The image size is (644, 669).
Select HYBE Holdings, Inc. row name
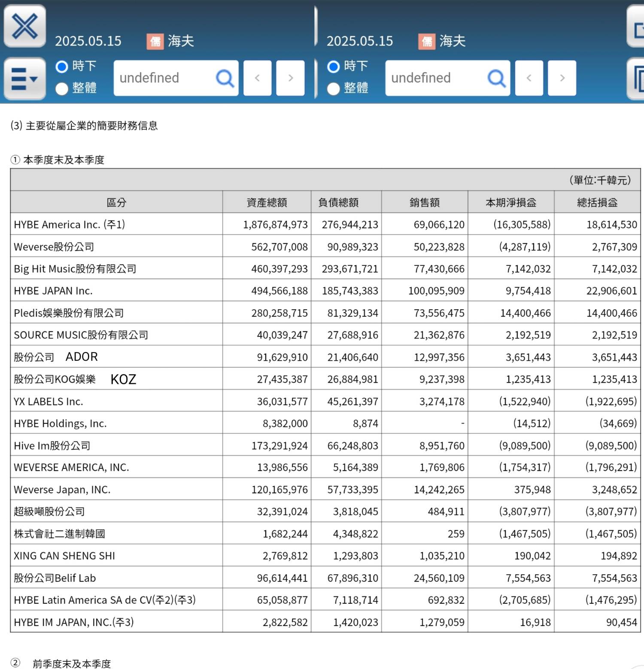point(60,423)
